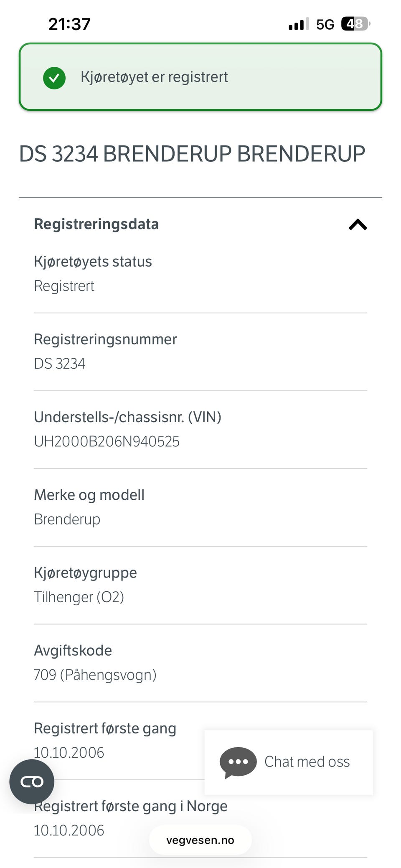Open the floating dark round link icon
This screenshot has height=868, width=401.
(x=32, y=781)
